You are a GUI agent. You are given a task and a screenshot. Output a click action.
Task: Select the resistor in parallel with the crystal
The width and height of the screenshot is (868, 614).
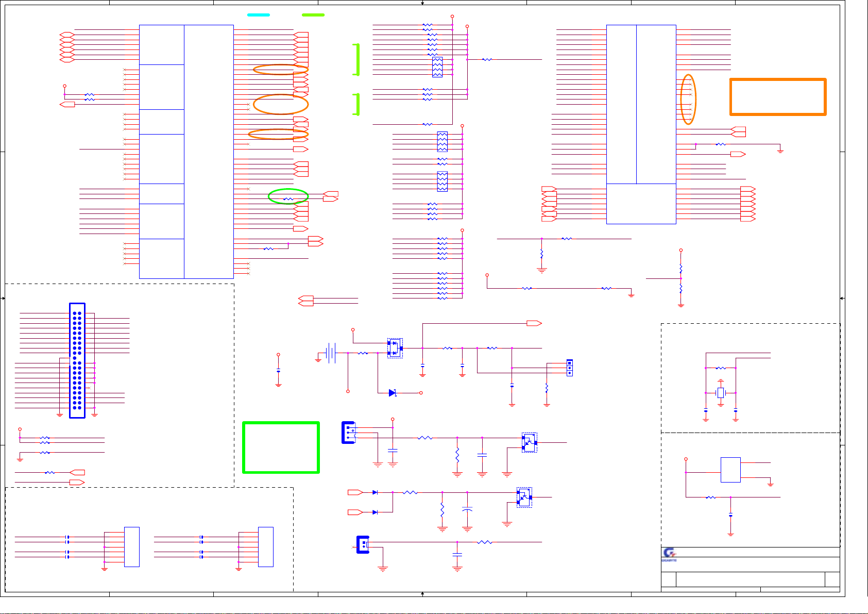click(x=721, y=368)
